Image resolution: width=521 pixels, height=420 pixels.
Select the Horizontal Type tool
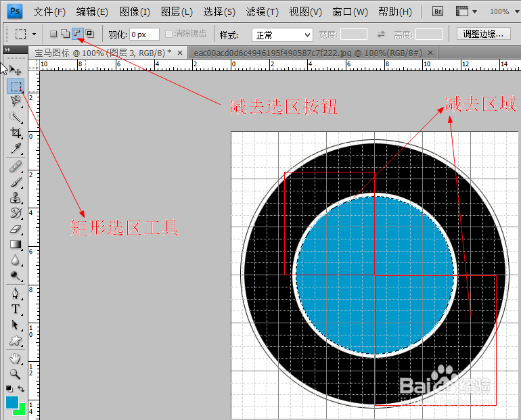click(16, 309)
